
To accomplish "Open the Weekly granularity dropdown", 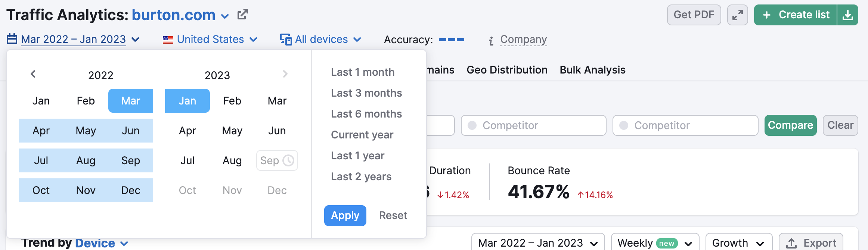I will pyautogui.click(x=655, y=243).
